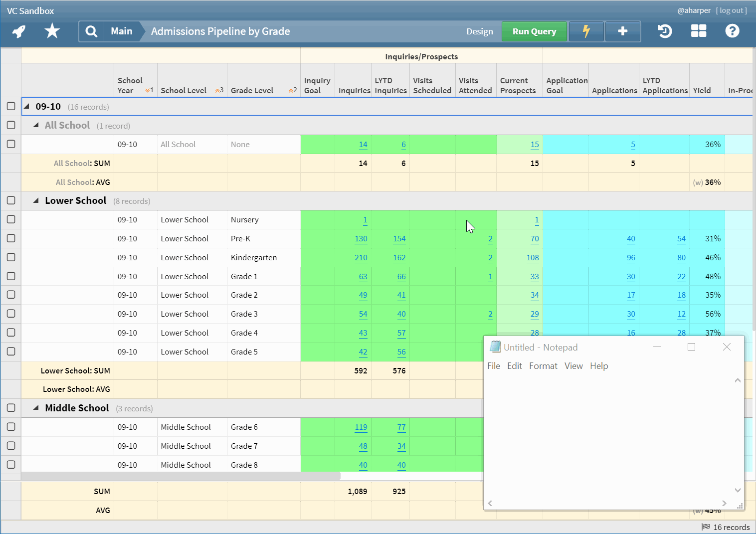Click the rocket launch icon

pyautogui.click(x=19, y=31)
